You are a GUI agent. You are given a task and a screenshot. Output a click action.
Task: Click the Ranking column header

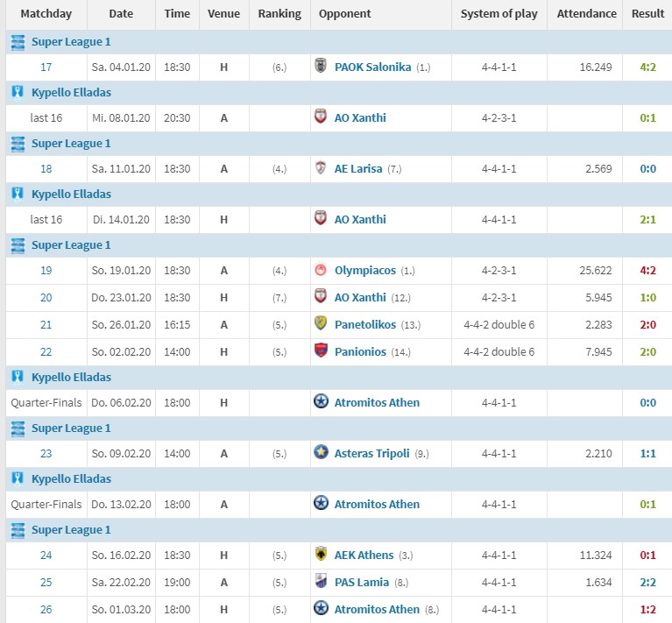tap(279, 14)
